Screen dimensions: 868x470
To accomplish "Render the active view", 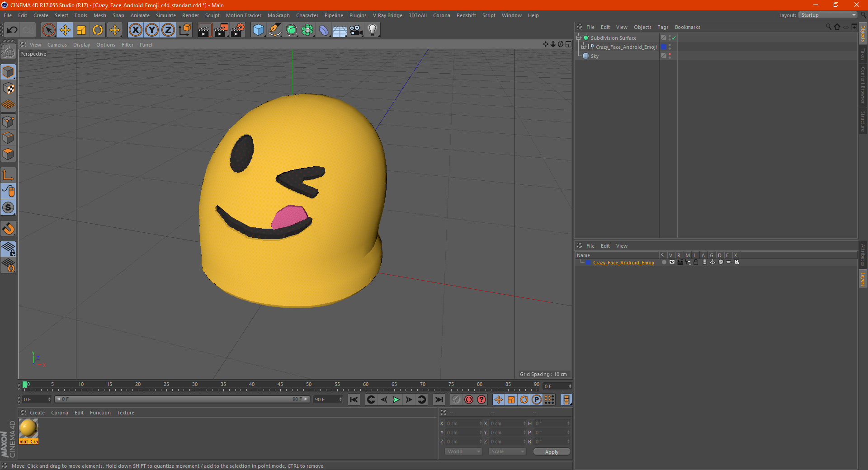I will (204, 30).
